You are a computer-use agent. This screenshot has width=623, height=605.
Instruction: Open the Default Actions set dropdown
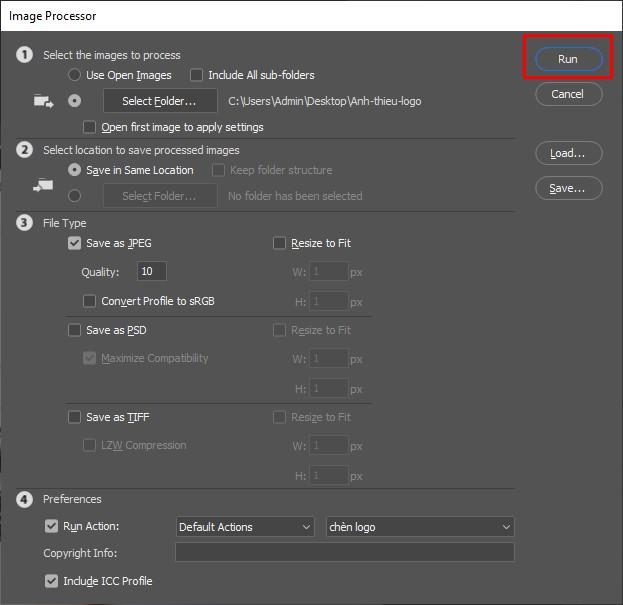pos(245,527)
